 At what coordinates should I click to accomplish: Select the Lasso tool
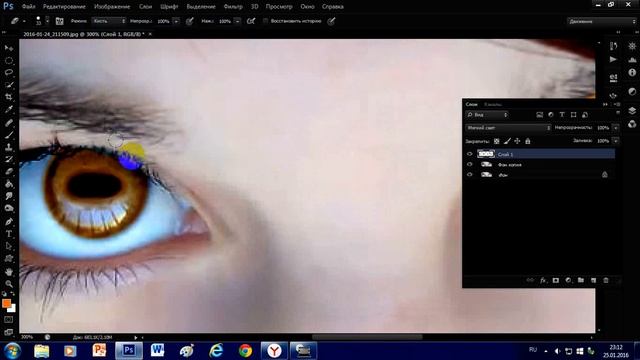pyautogui.click(x=9, y=73)
